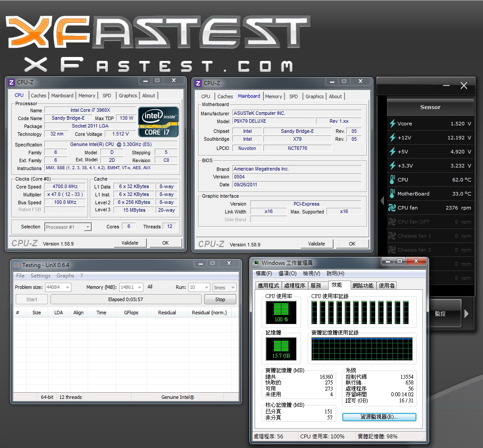Click the Core Speed 4700.0 MHz value
The height and width of the screenshot is (448, 483).
[x=65, y=186]
